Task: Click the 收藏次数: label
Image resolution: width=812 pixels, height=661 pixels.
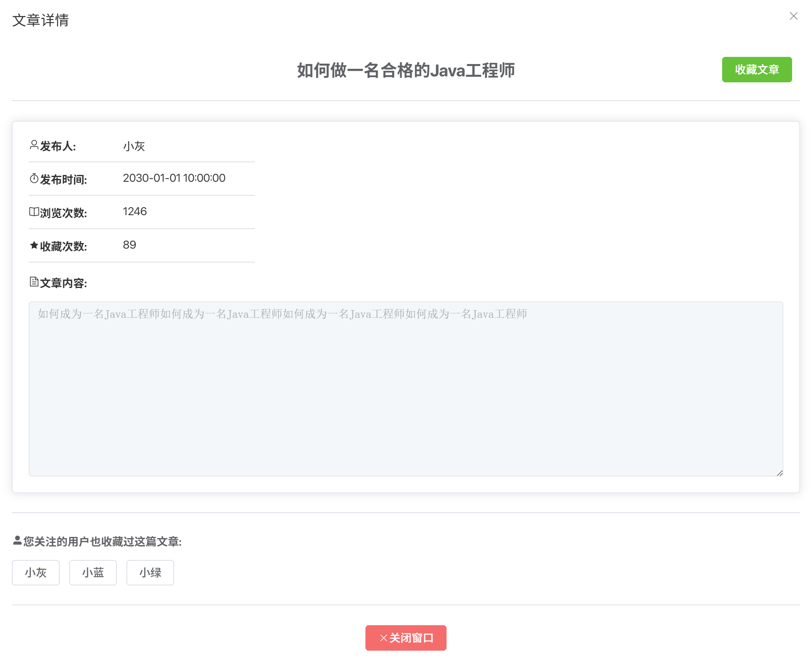Action: (63, 246)
